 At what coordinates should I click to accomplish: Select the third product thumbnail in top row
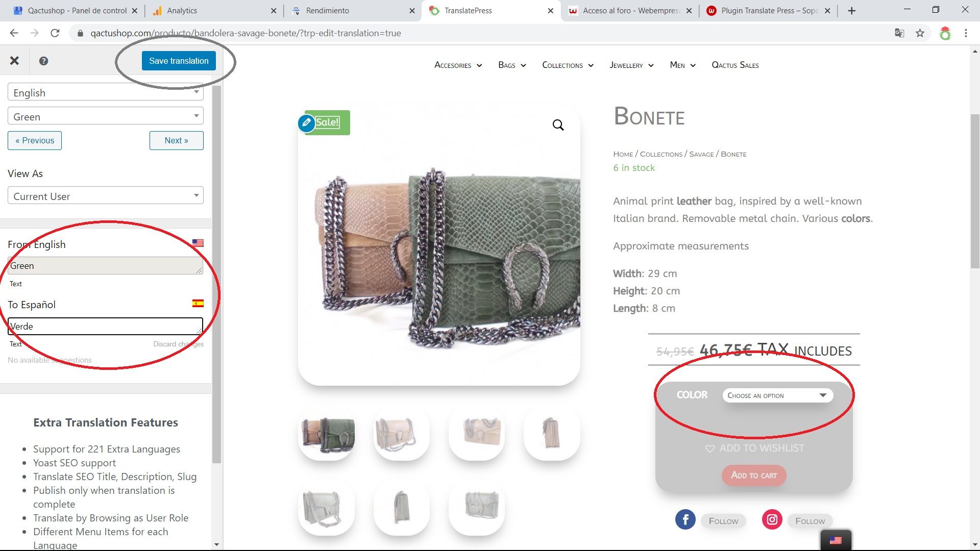pos(477,434)
